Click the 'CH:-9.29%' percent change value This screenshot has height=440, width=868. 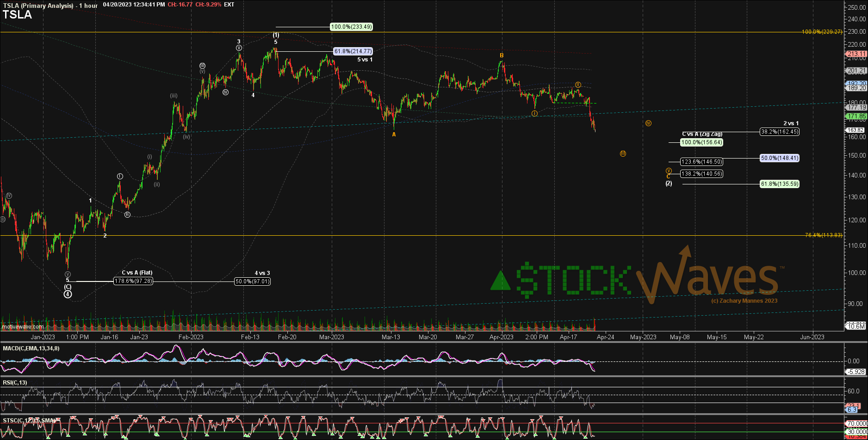pyautogui.click(x=208, y=5)
